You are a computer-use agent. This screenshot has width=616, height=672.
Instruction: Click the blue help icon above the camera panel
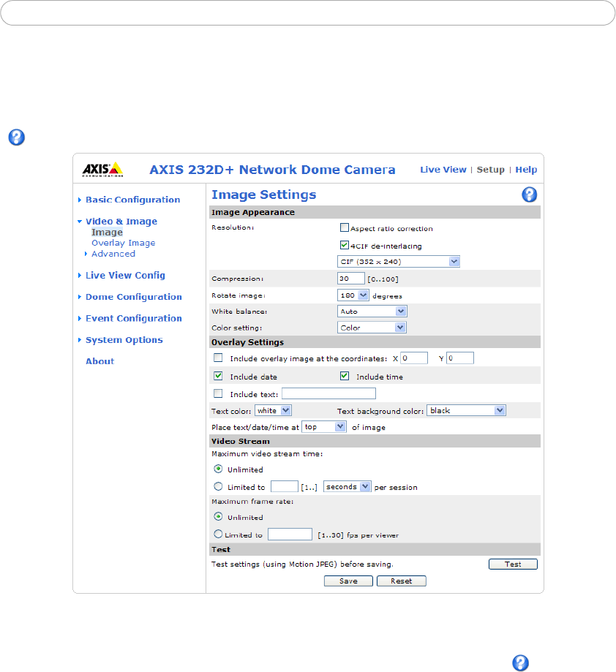tap(17, 137)
